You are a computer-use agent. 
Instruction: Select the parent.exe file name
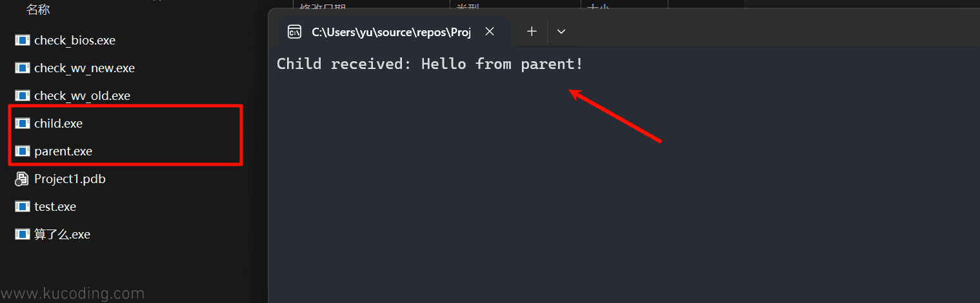click(x=63, y=151)
